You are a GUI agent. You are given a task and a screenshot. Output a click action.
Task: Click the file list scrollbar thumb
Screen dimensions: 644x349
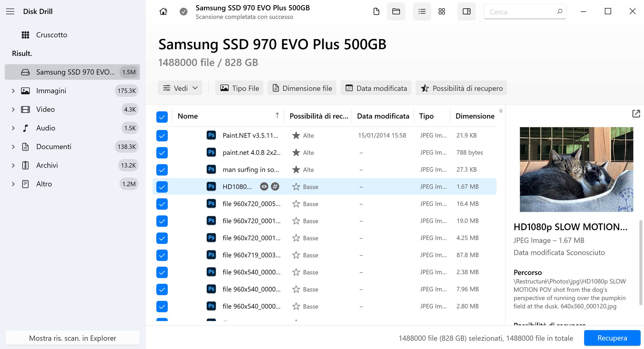click(501, 111)
